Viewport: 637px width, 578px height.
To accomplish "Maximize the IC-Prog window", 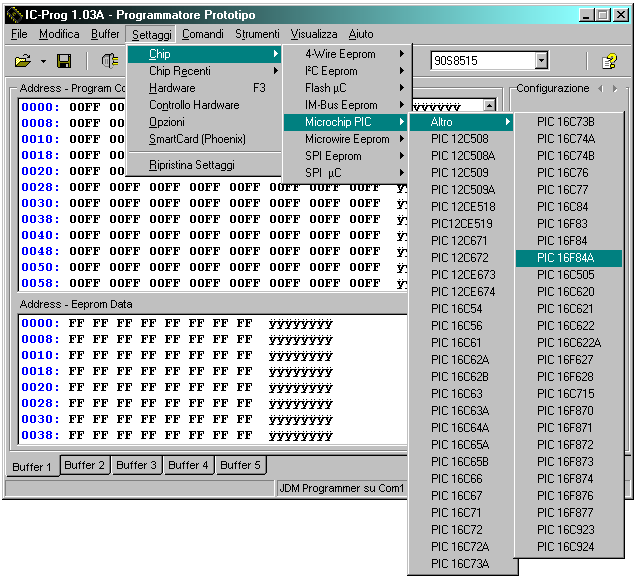I will click(603, 15).
